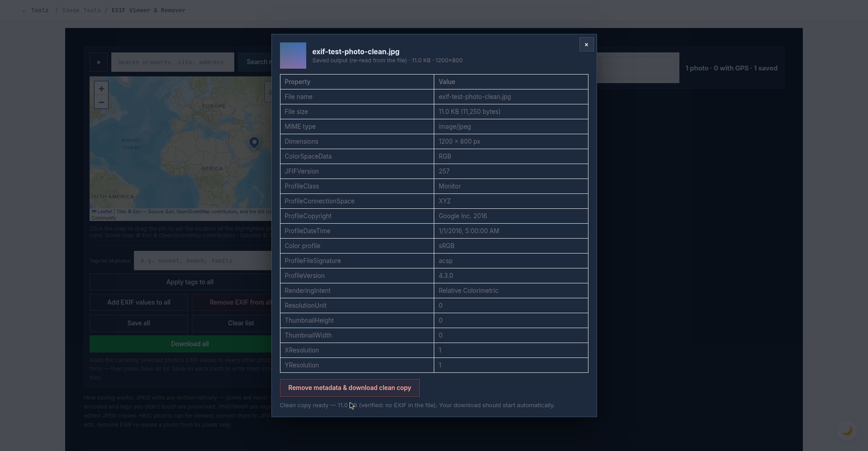Viewport: 868px width, 451px height.
Task: Select the file name value in the table
Action: click(x=475, y=97)
